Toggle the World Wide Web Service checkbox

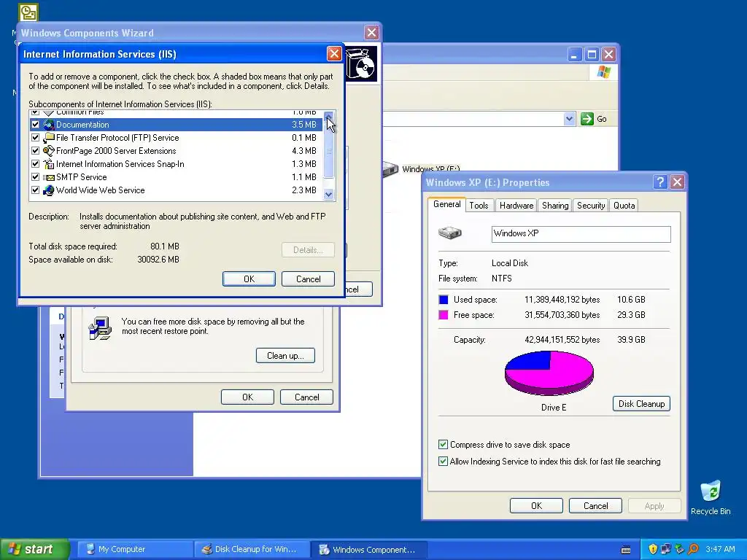pos(35,190)
